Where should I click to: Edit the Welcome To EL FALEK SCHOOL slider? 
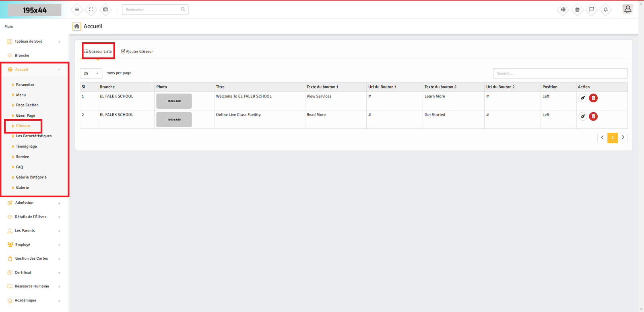582,98
